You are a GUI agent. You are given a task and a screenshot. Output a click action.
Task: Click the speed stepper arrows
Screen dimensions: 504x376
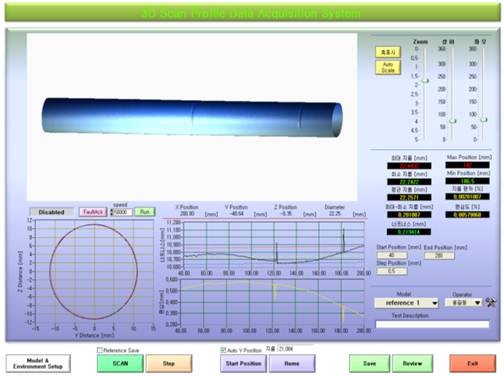click(112, 212)
